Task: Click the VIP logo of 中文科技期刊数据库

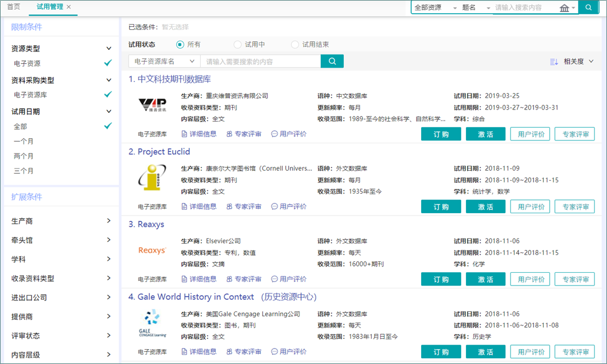Action: 153,105
